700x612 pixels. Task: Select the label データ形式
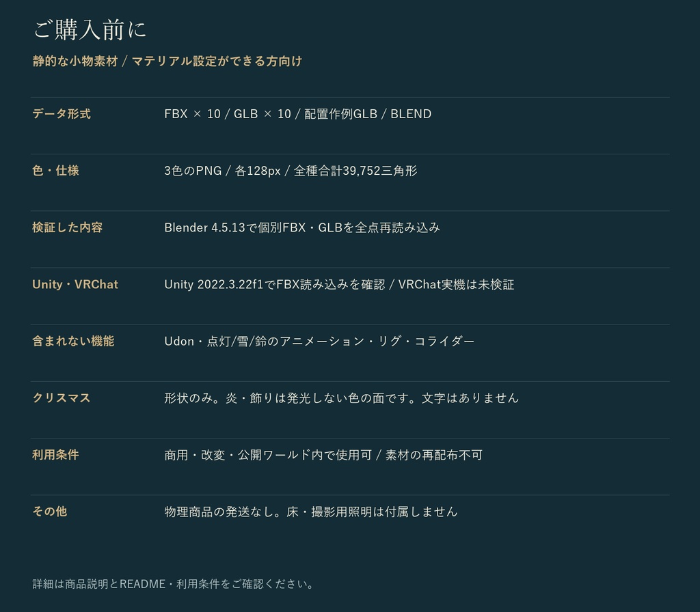point(62,114)
